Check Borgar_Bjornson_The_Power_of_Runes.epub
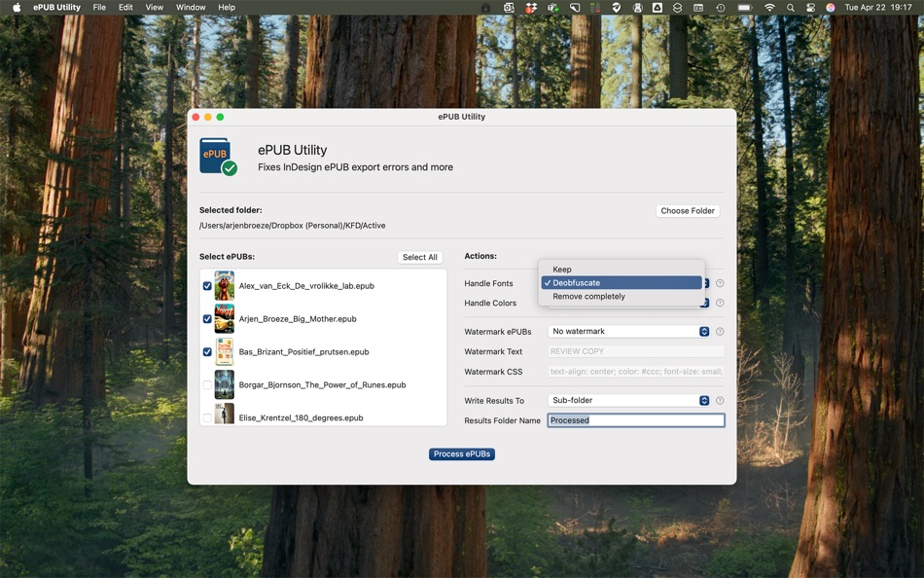The height and width of the screenshot is (578, 924). (207, 385)
